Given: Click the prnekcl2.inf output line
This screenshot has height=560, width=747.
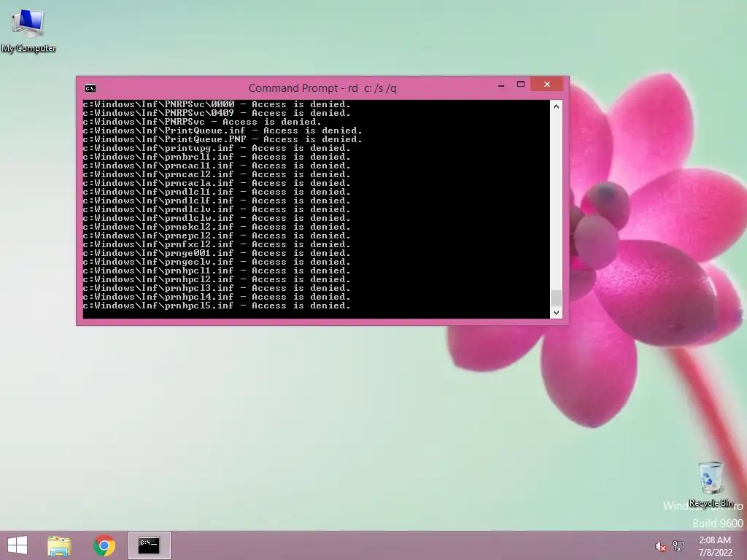Looking at the screenshot, I should click(217, 227).
